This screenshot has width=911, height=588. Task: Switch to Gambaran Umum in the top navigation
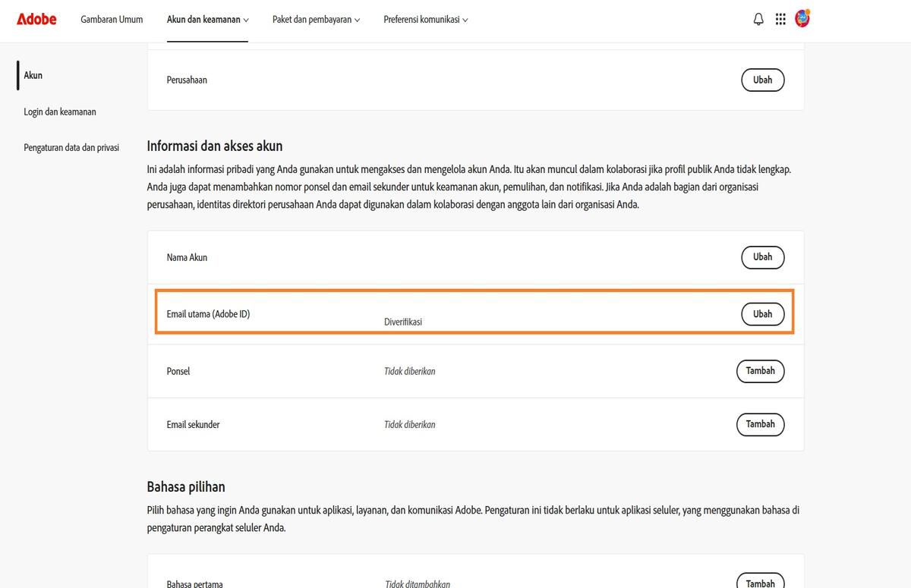coord(112,20)
